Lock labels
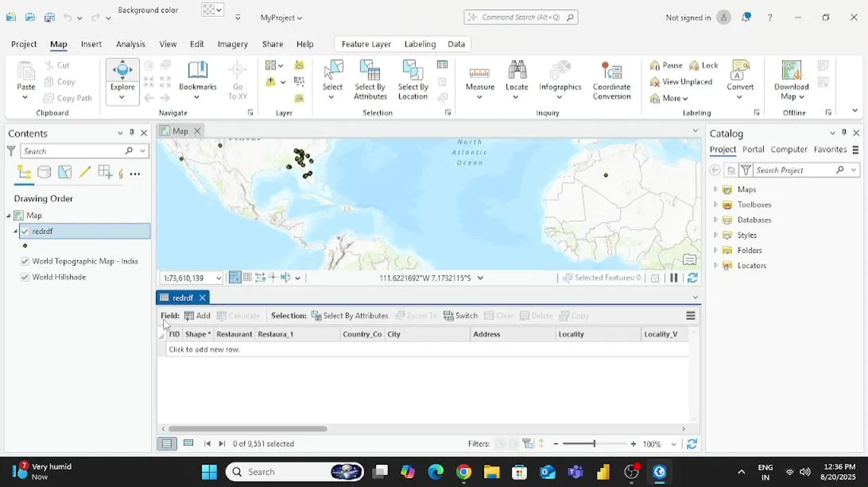Screen dimensions: 868x487 click(704, 65)
